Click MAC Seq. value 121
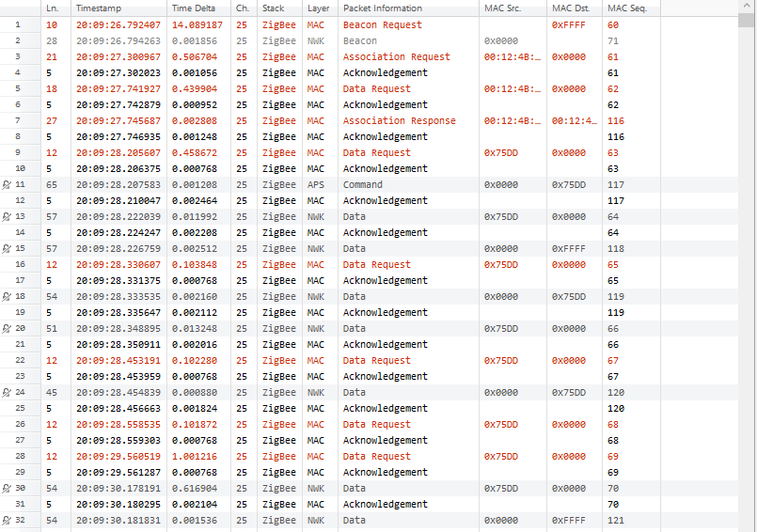Screen dimensions: 757x532 click(x=616, y=521)
